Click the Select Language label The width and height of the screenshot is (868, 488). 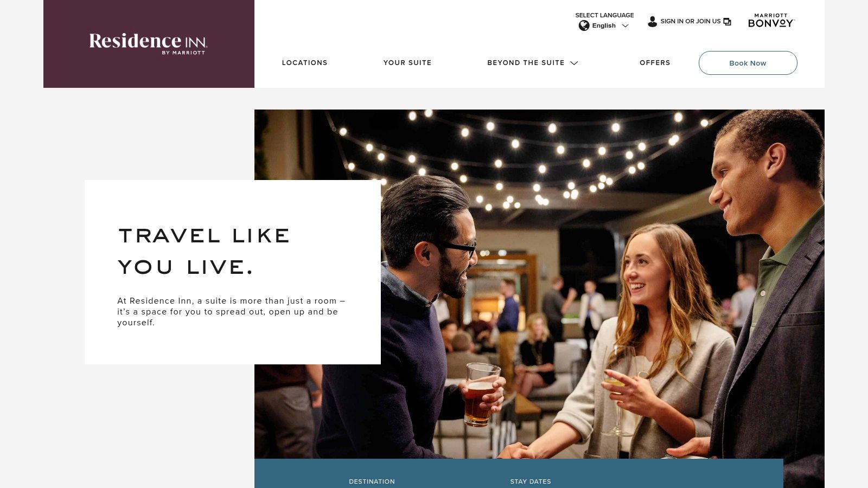coord(604,15)
